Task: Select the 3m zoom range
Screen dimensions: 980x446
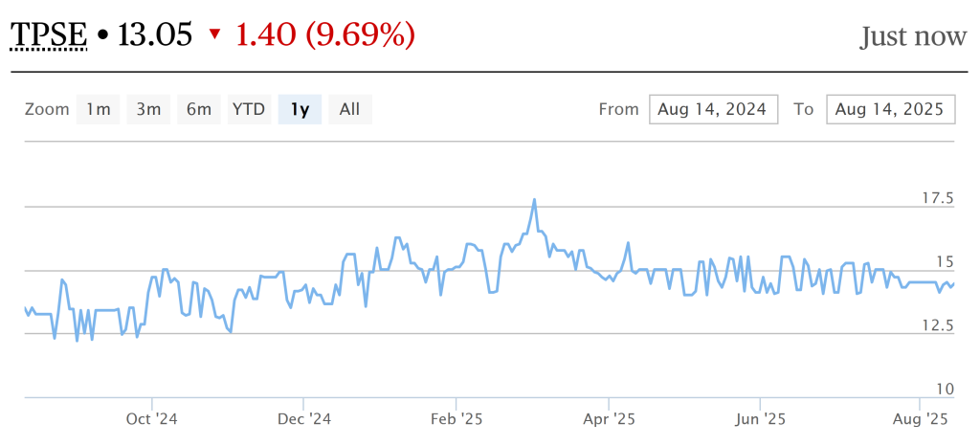Action: (x=148, y=109)
